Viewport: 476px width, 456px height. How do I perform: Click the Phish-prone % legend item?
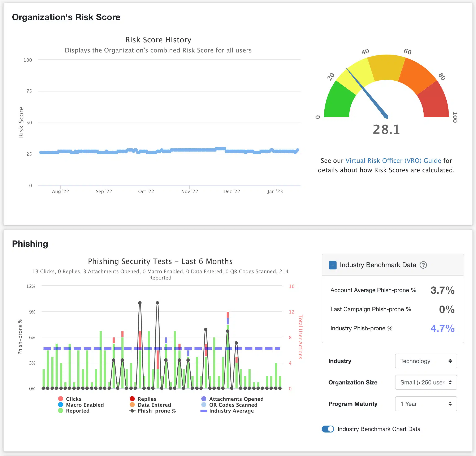[156, 411]
